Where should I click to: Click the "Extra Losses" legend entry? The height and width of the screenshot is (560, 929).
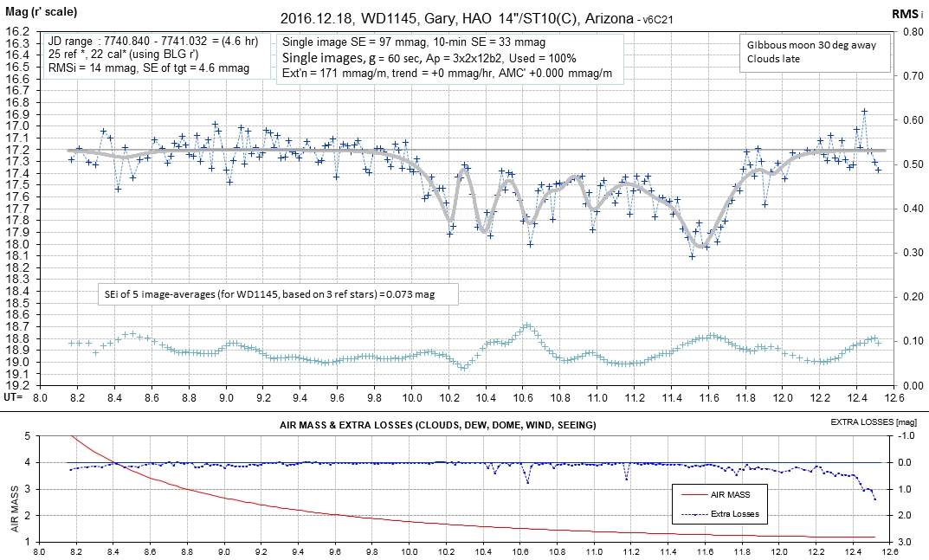point(735,514)
